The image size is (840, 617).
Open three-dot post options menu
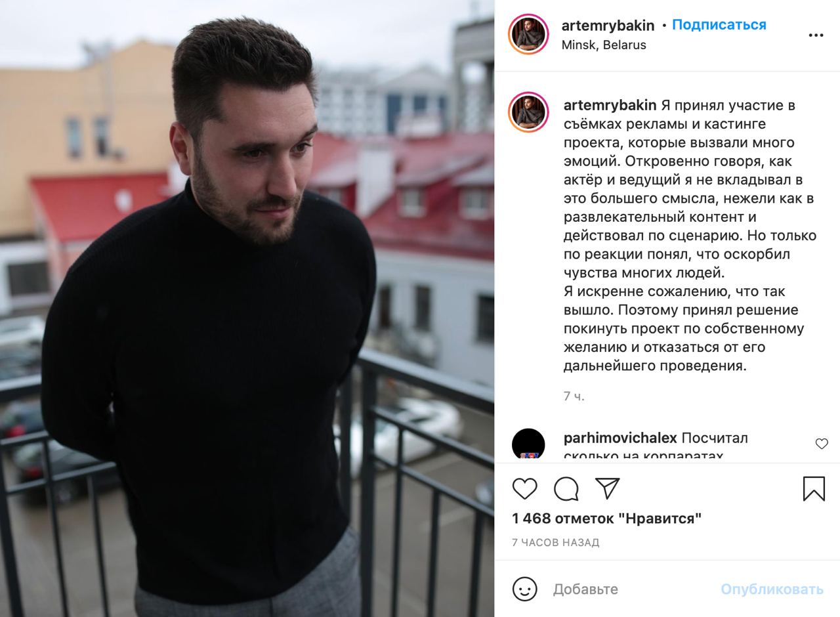click(x=816, y=35)
